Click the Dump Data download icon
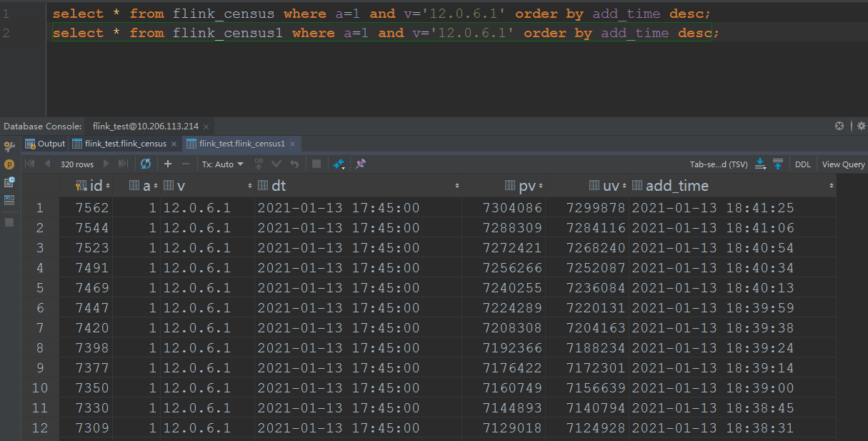Viewport: 868px width, 441px height. click(761, 164)
